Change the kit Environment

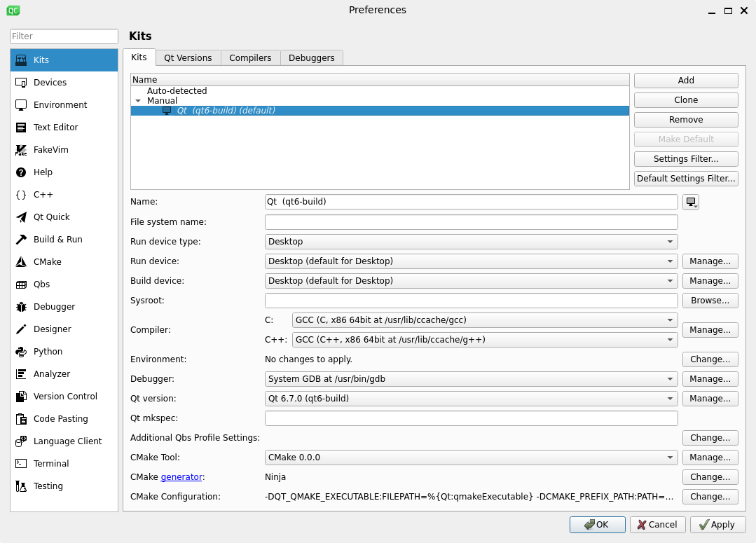tap(710, 359)
